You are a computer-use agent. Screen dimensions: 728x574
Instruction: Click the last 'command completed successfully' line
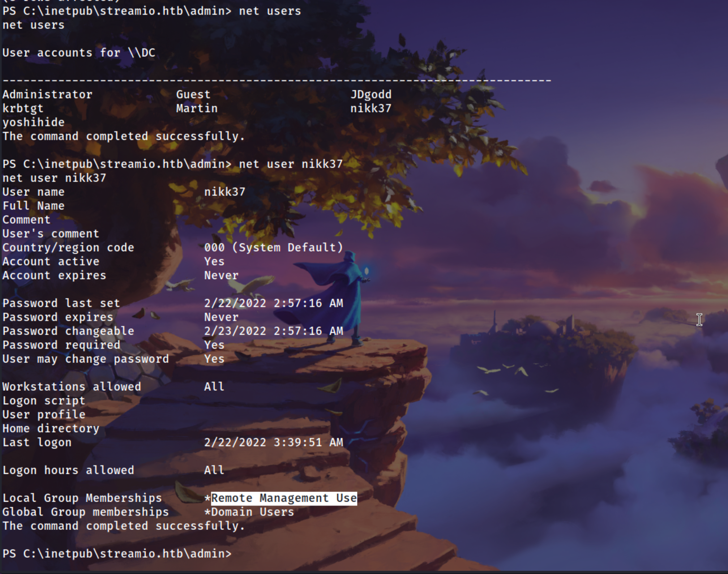(124, 526)
